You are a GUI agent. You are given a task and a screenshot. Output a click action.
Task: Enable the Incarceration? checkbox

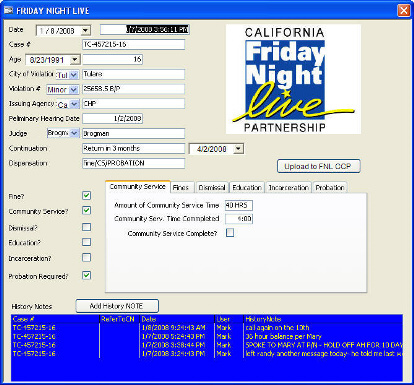click(x=87, y=257)
